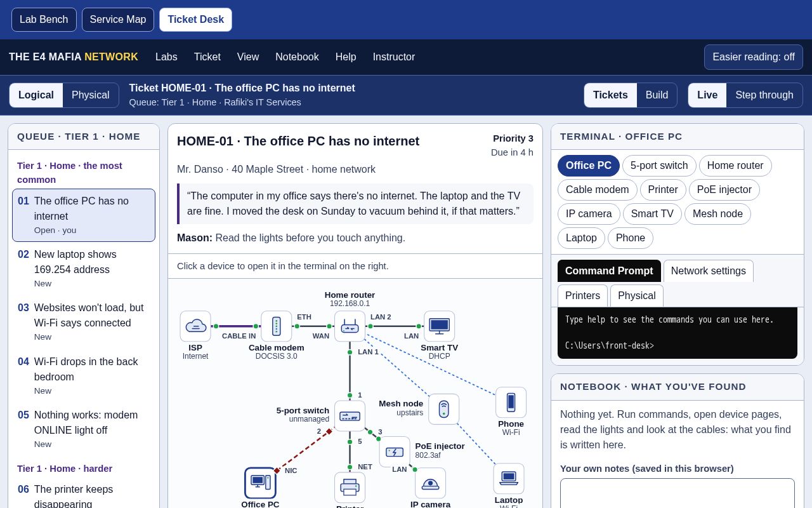Toggle the Easier reading setting
This screenshot has width=812, height=508.
click(x=754, y=57)
